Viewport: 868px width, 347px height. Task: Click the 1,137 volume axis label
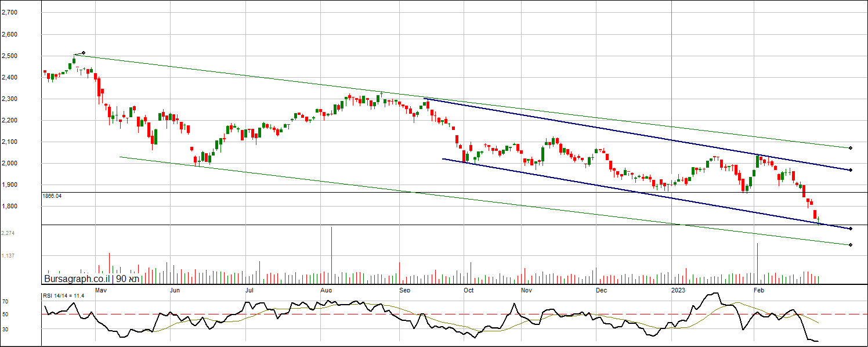(8, 255)
